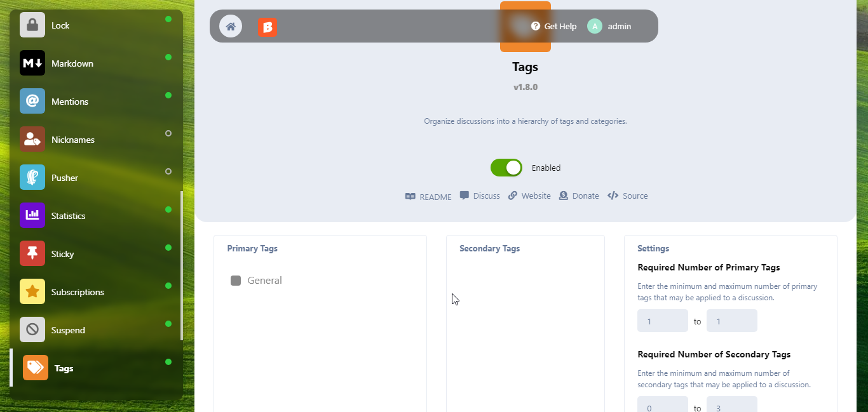Viewport: 868px width, 412px height.
Task: View the Source link
Action: pos(628,196)
